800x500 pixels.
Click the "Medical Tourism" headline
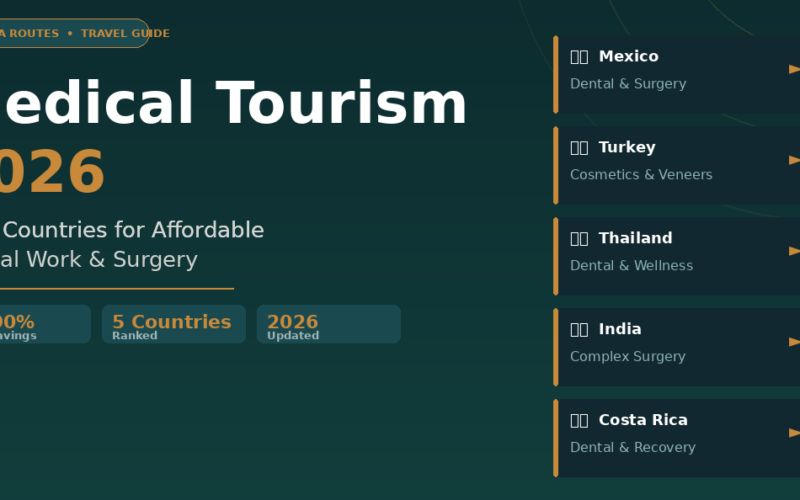pos(233,103)
